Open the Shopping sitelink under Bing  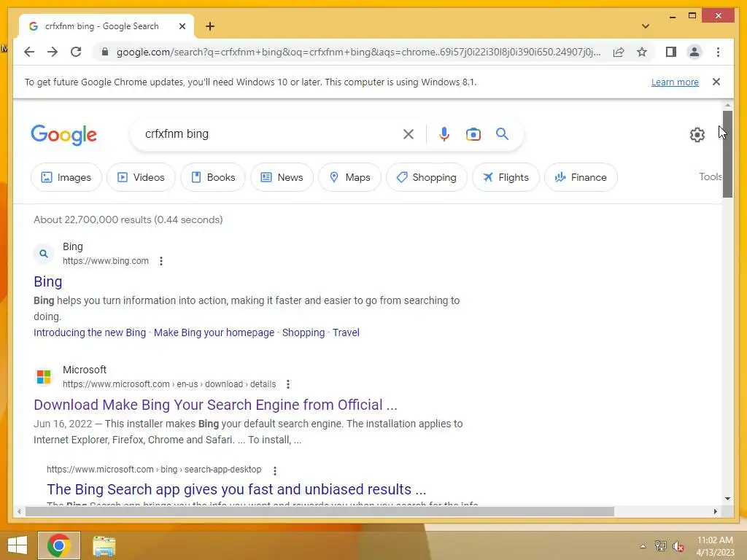pos(303,332)
